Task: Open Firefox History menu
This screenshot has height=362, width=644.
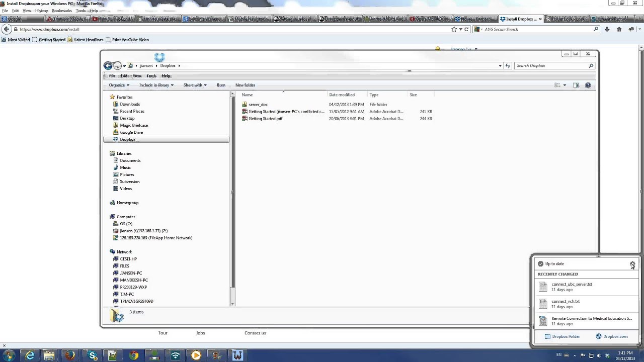Action: point(42,11)
